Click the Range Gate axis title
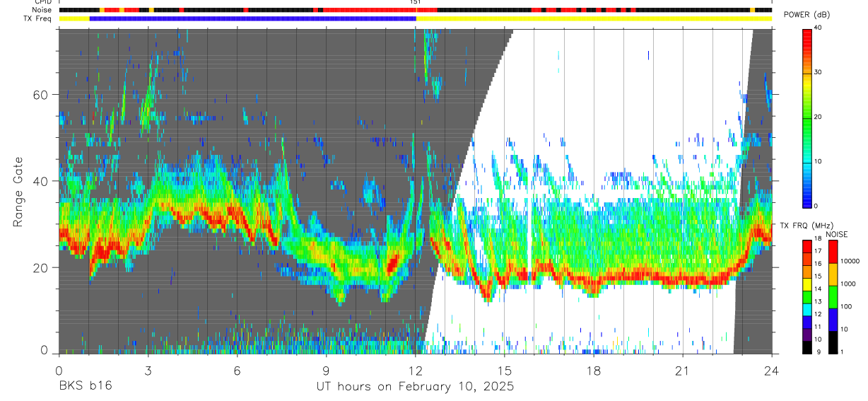Viewport: 868px width, 401px height. (18, 192)
